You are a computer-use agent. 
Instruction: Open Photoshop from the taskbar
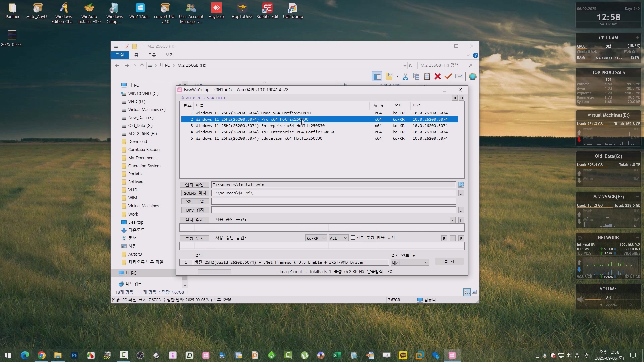(x=74, y=355)
